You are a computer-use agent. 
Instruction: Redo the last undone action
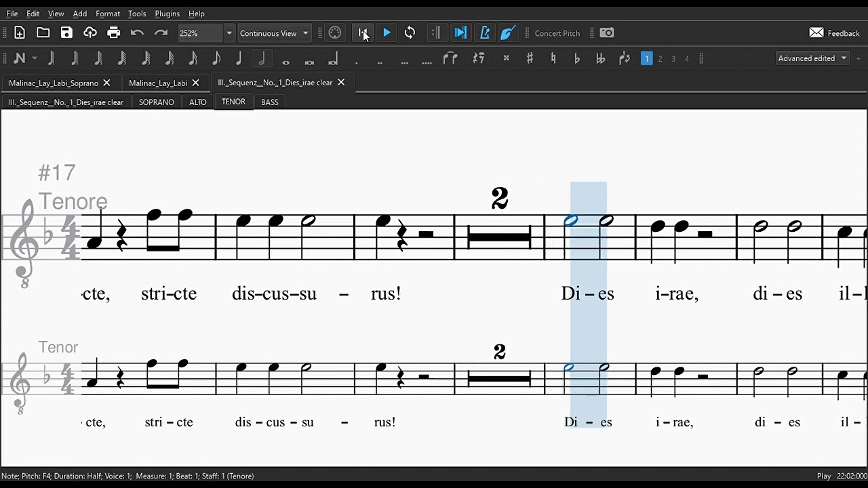pyautogui.click(x=161, y=33)
